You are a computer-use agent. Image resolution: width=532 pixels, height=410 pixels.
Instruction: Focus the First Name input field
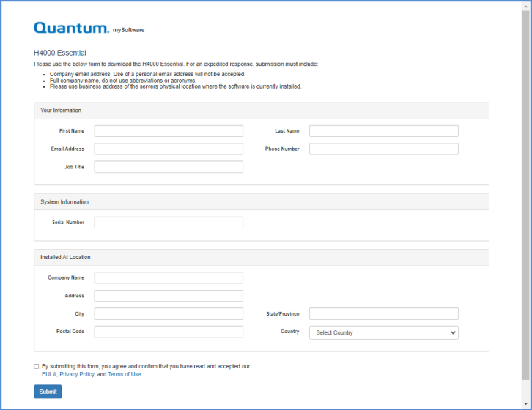pos(169,131)
